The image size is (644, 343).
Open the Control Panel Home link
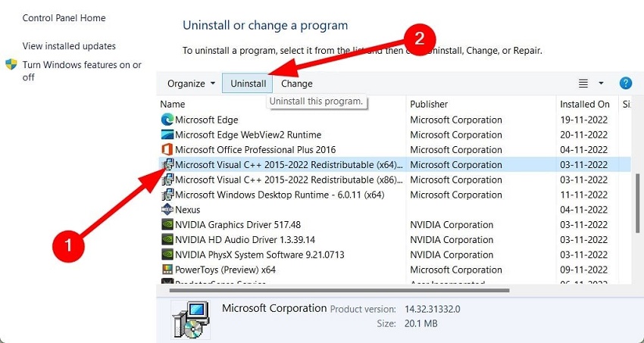64,18
